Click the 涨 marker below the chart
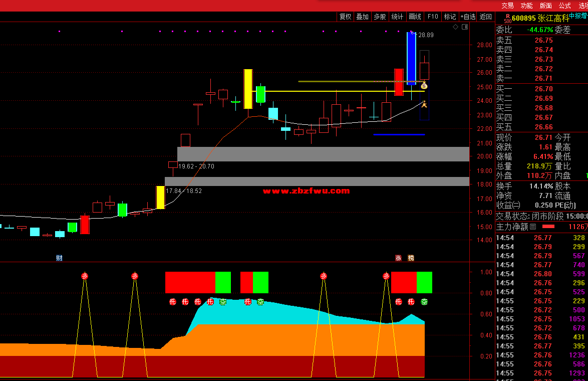588x381 pixels. (x=399, y=258)
